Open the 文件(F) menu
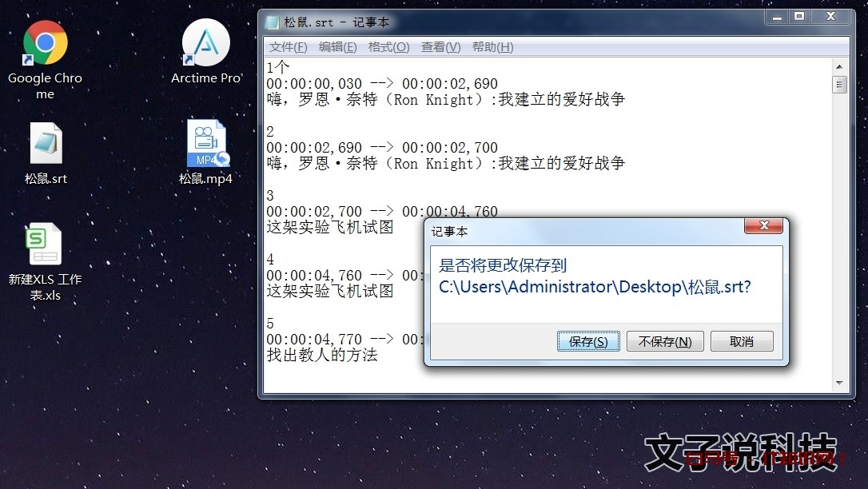This screenshot has height=489, width=868. pyautogui.click(x=288, y=47)
